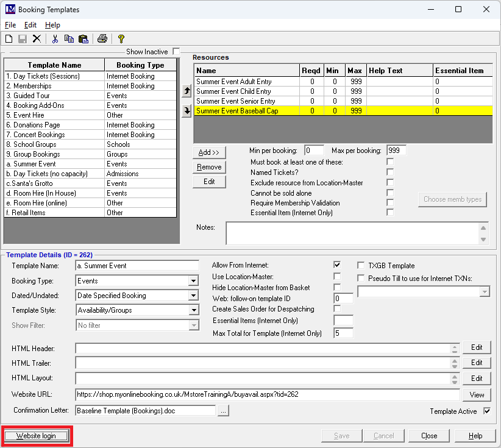Move resource up with the up arrow
This screenshot has width=501, height=448.
[187, 91]
